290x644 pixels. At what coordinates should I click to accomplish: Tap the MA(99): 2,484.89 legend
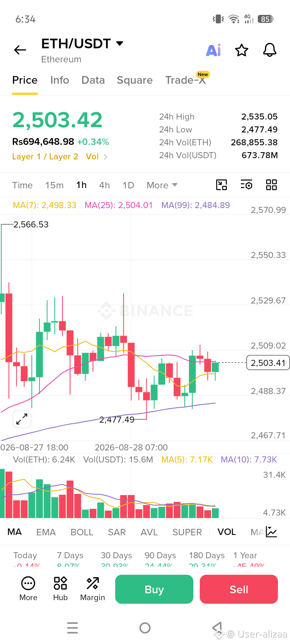coord(196,205)
